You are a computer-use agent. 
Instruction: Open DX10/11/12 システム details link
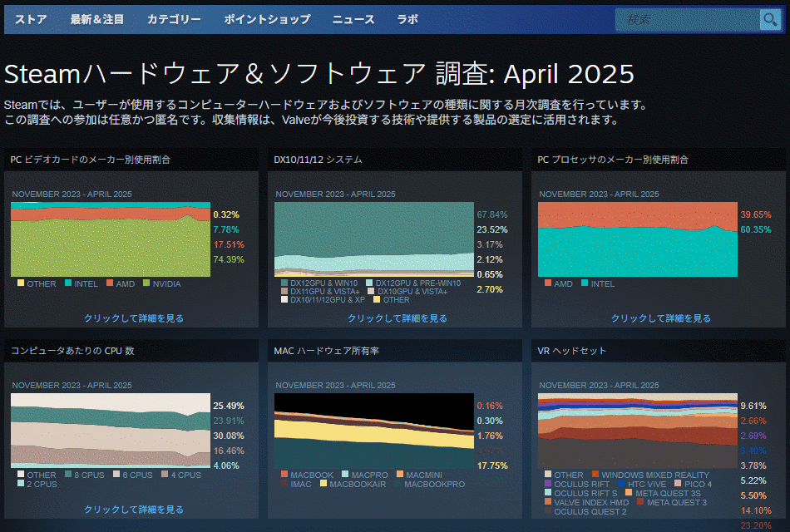click(397, 318)
